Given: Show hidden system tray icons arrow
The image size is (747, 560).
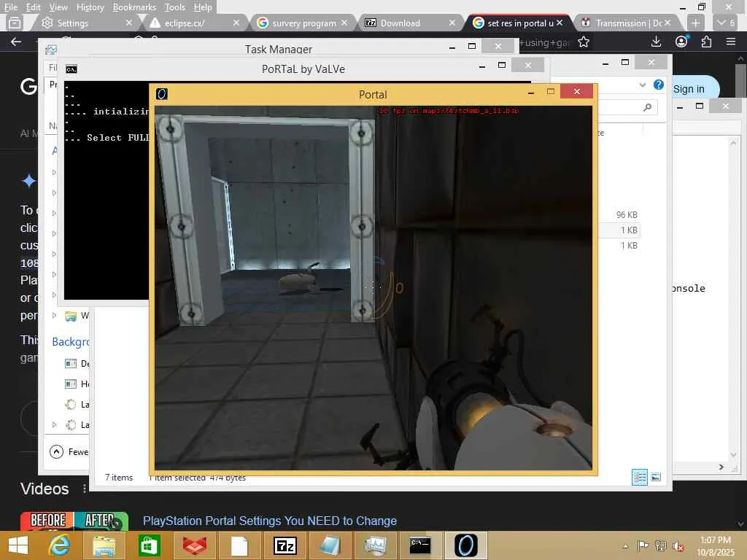Looking at the screenshot, I should point(625,546).
